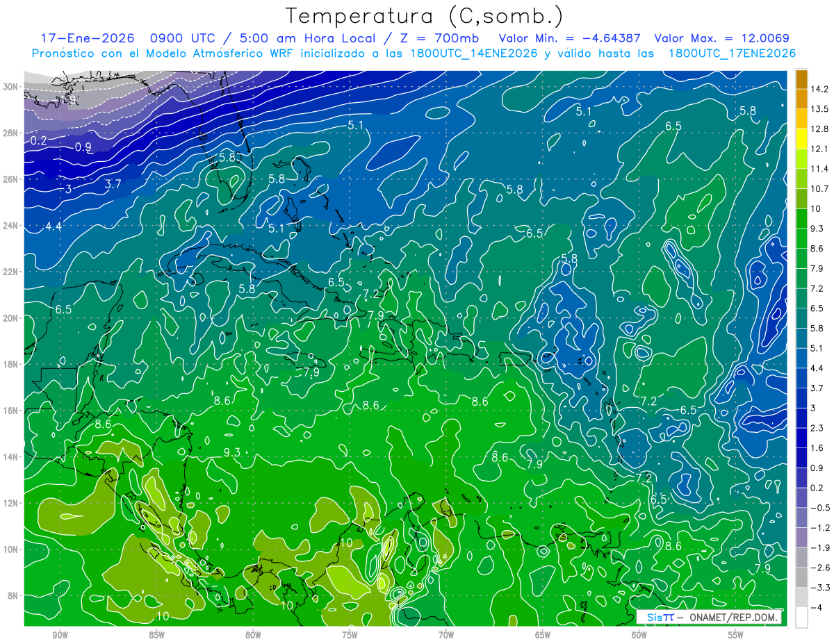Click the white legend swatch below -4

click(801, 617)
